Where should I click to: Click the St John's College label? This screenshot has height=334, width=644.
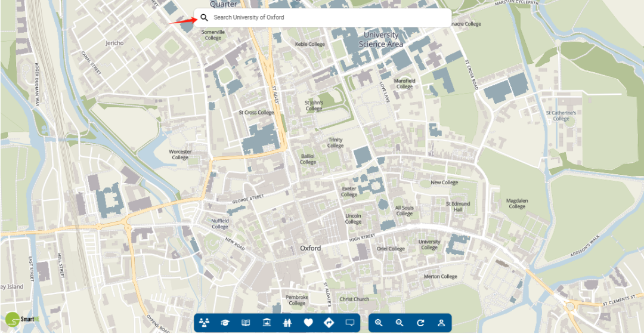click(314, 106)
